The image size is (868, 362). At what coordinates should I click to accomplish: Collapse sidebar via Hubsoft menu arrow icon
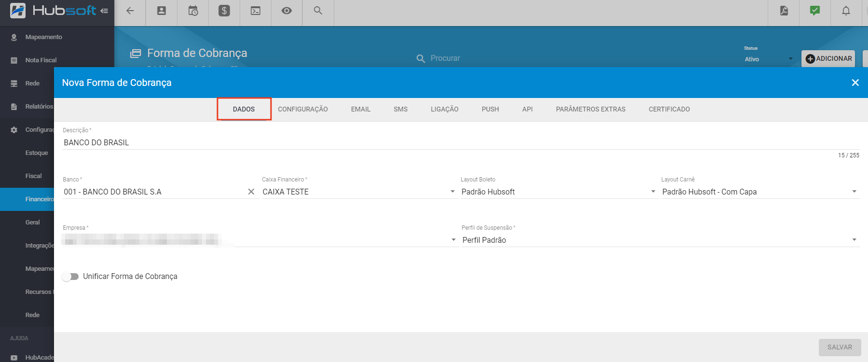104,11
